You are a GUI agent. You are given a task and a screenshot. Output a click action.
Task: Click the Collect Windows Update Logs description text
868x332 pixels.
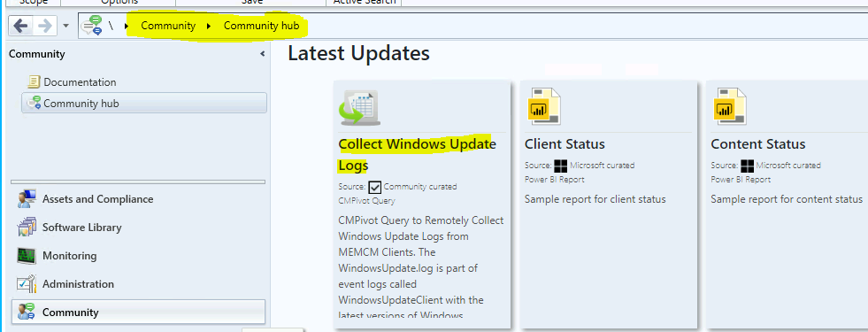[x=421, y=268]
